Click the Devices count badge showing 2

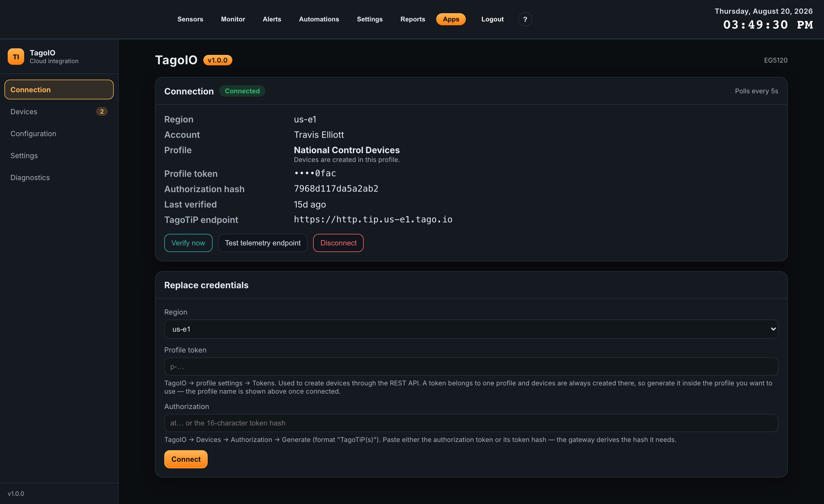(102, 112)
